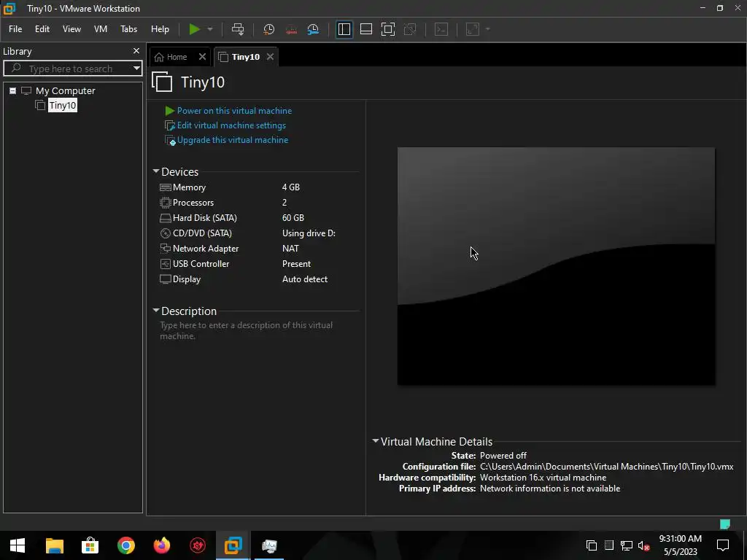
Task: Click the green Power On toolbar button
Action: 194,29
